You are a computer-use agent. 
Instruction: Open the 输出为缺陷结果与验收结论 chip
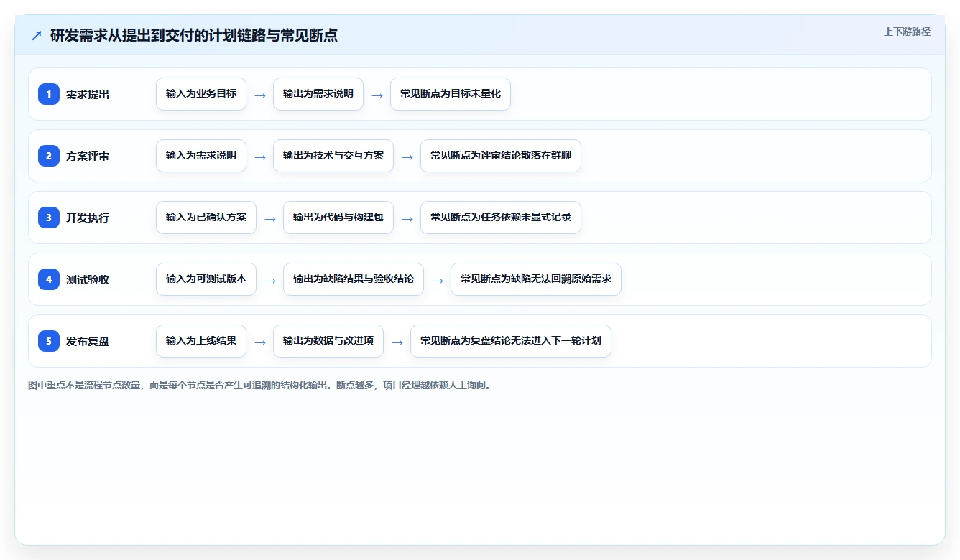354,279
